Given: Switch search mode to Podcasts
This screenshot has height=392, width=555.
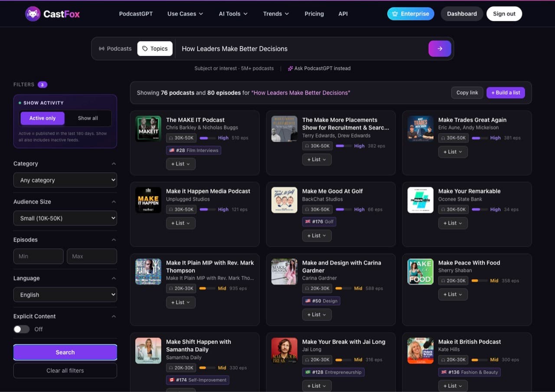Looking at the screenshot, I should [115, 49].
